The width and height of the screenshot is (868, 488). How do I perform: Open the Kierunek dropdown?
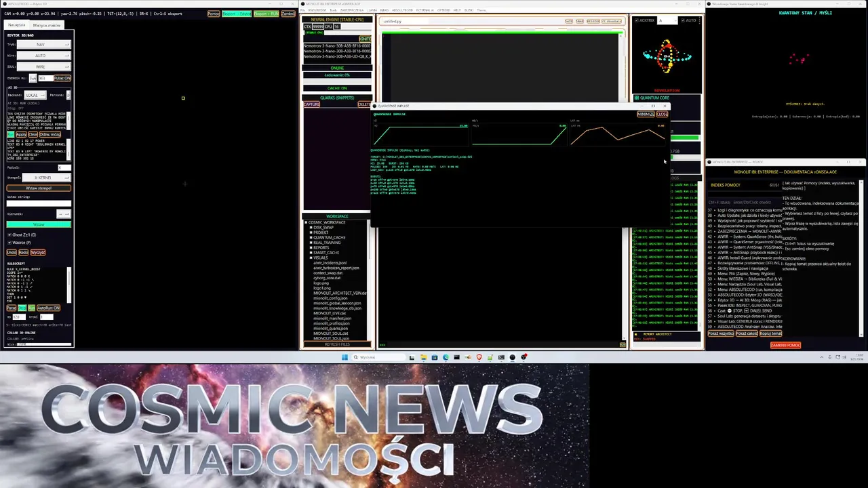(63, 213)
